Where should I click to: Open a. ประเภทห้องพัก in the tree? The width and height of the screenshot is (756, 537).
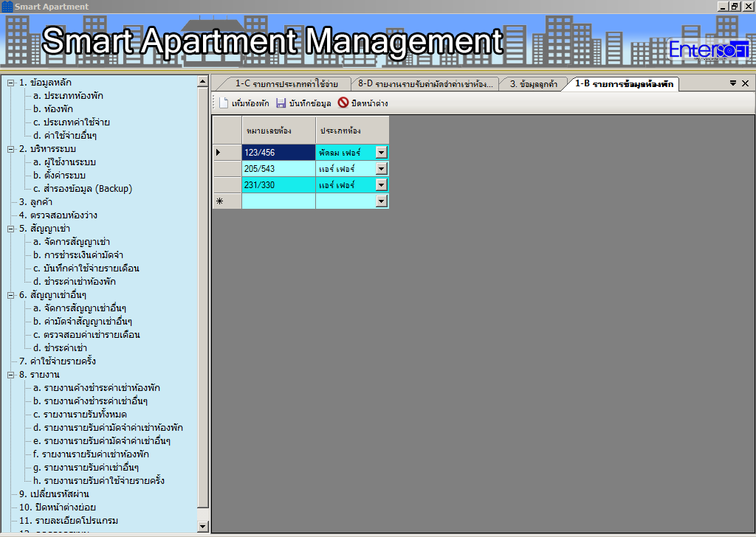pyautogui.click(x=68, y=96)
